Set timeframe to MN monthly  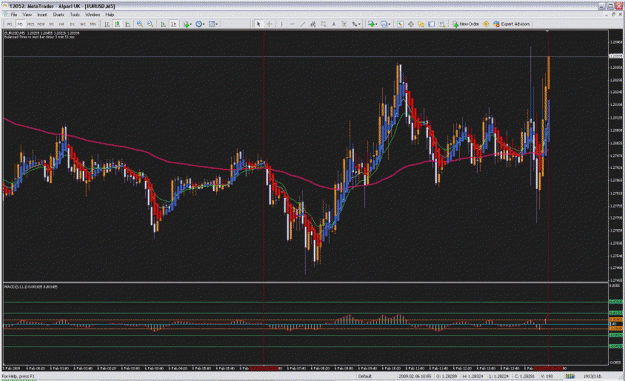[x=93, y=24]
